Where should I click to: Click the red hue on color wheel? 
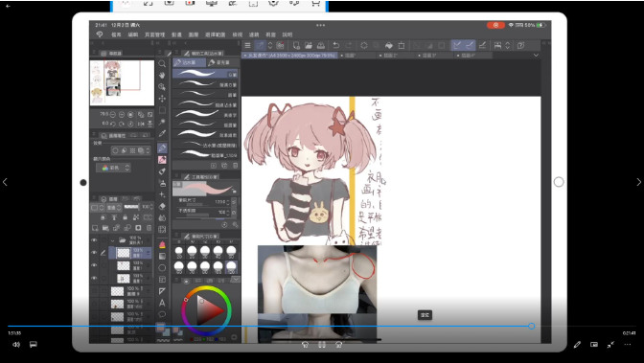(186, 300)
